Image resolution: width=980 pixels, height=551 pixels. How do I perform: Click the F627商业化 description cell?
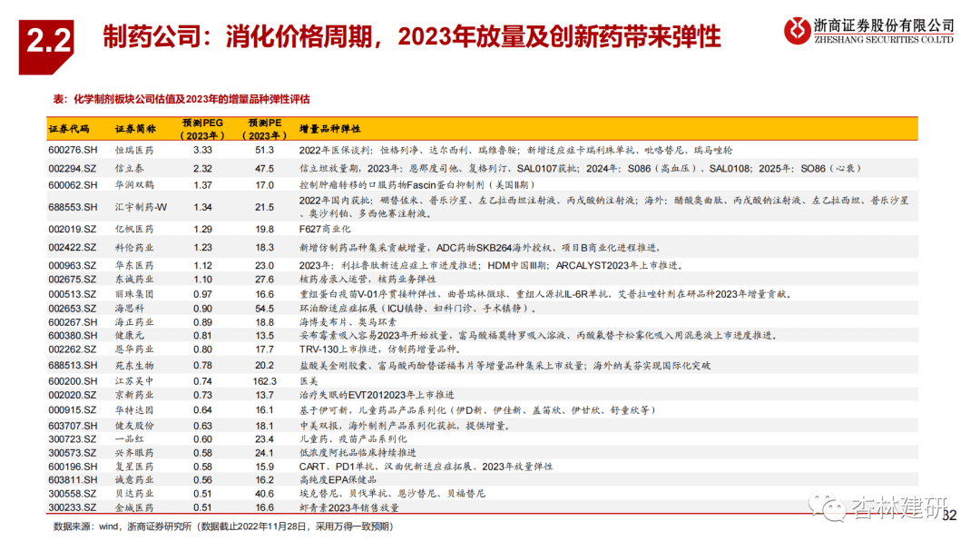[324, 229]
